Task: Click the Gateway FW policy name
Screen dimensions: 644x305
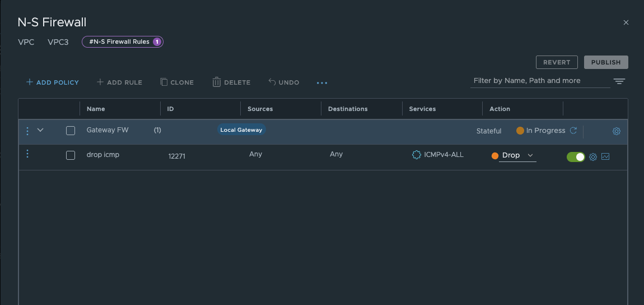Action: point(108,130)
